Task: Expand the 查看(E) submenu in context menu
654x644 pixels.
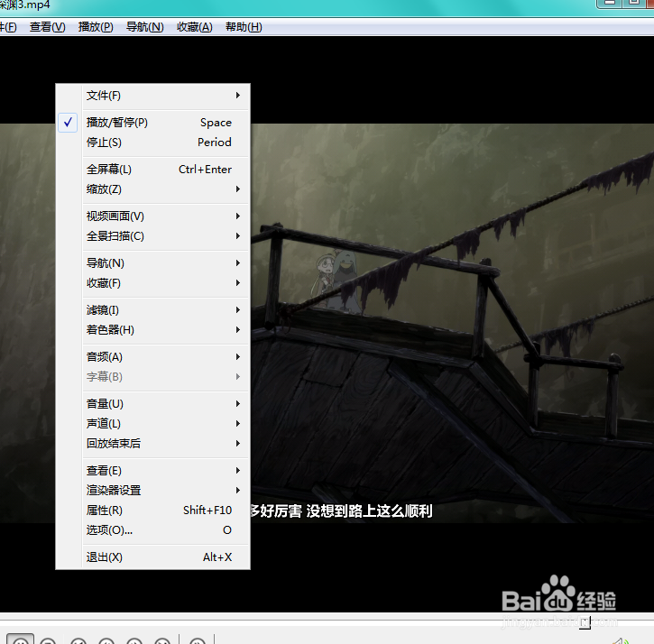Action: (152, 471)
